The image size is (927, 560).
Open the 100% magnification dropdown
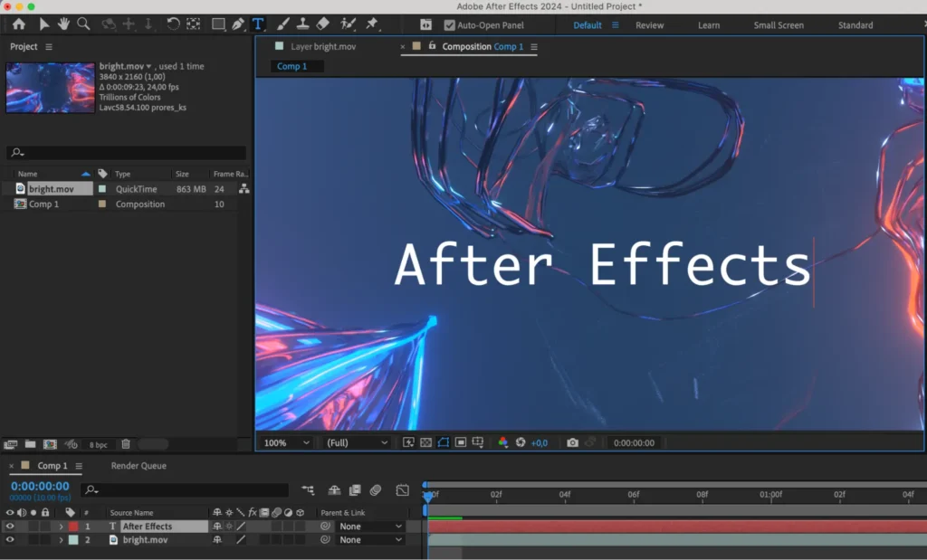click(x=286, y=442)
